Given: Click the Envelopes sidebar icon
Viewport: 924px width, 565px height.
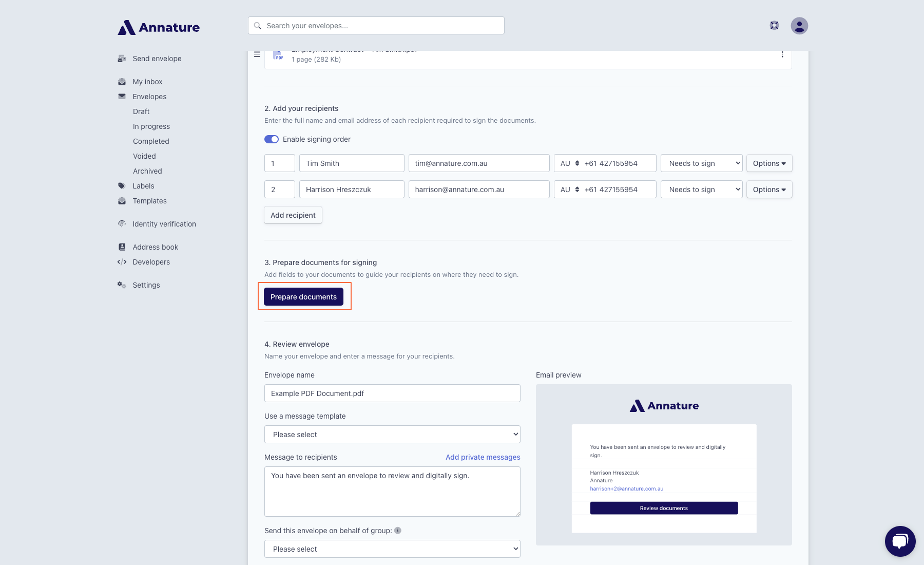Looking at the screenshot, I should [x=122, y=97].
